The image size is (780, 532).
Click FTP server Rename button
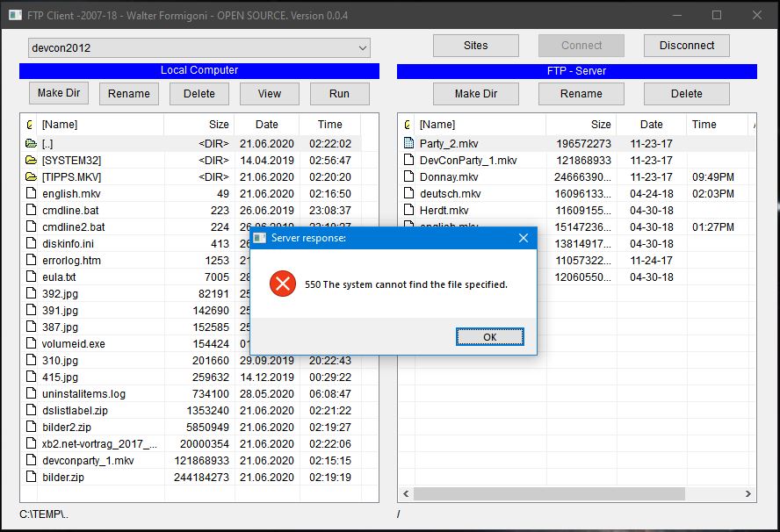pyautogui.click(x=581, y=93)
